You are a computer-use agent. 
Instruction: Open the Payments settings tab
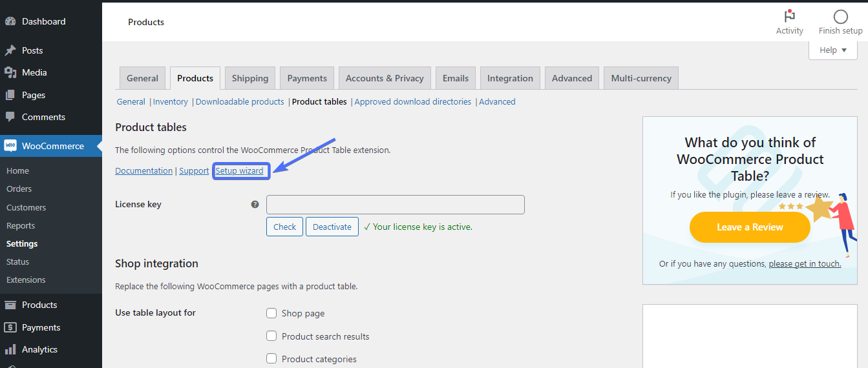point(307,78)
